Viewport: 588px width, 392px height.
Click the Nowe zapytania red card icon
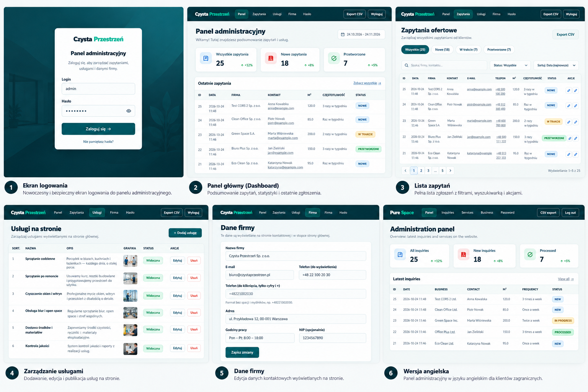[x=271, y=59]
